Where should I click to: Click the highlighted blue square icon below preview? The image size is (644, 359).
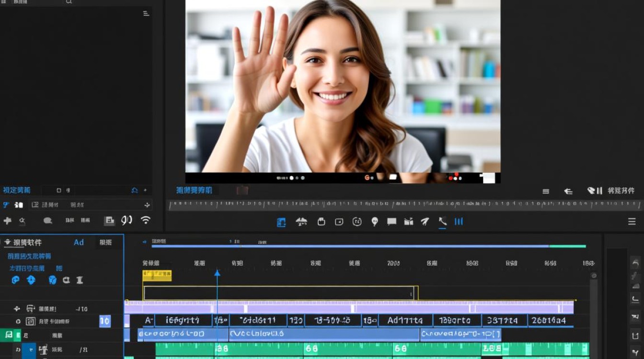point(281,222)
